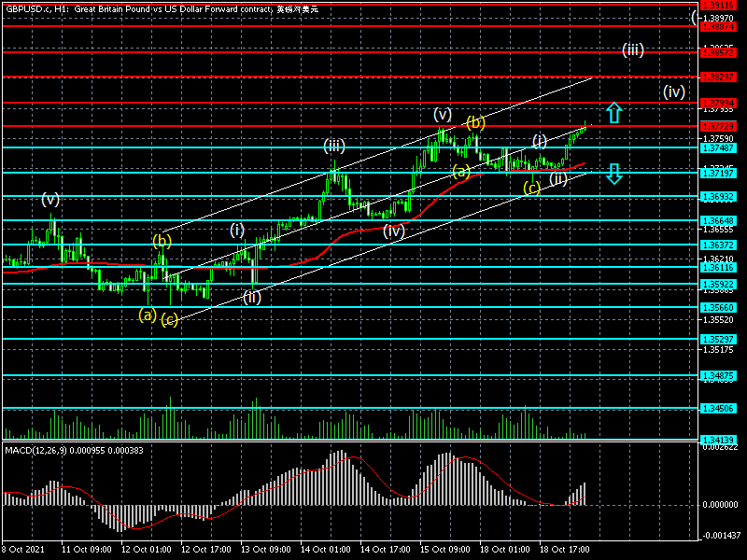Select the yellow (c) label near 18 Oct low
Screen dimensions: 747x560
(x=531, y=189)
